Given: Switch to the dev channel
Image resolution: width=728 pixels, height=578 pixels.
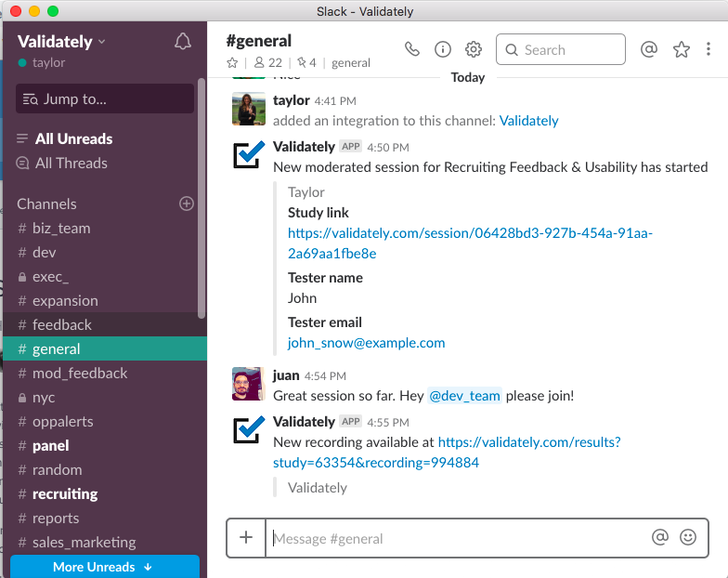Looking at the screenshot, I should 105,253.
